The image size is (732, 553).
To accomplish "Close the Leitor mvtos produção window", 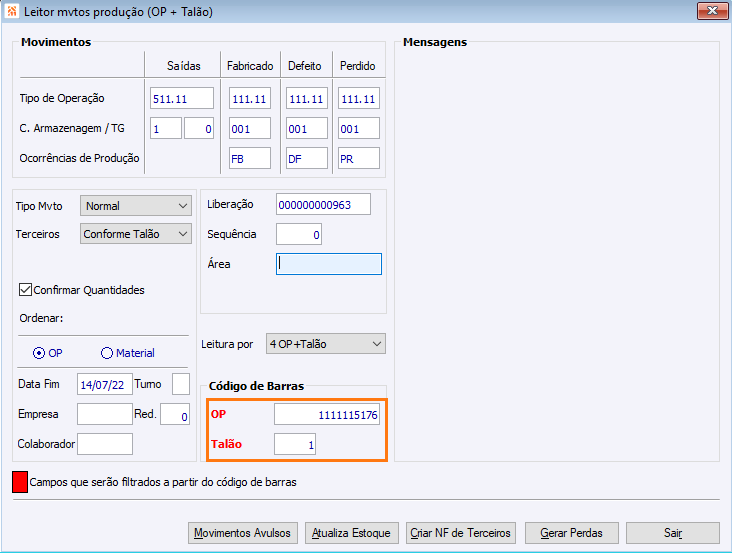I will (x=712, y=11).
